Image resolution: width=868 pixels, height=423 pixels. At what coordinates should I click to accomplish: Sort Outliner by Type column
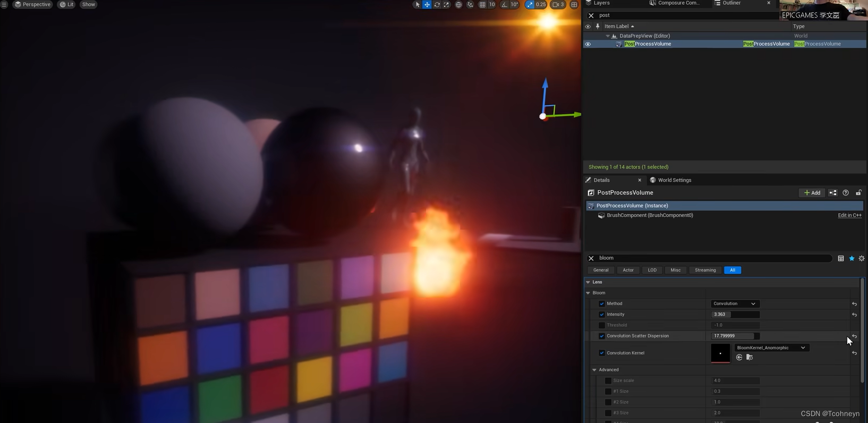coord(798,26)
